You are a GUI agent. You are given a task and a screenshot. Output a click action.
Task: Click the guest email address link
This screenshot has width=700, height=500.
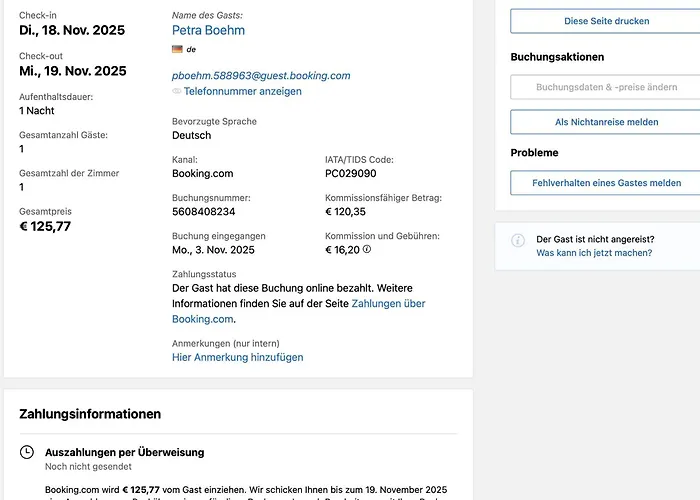261,75
